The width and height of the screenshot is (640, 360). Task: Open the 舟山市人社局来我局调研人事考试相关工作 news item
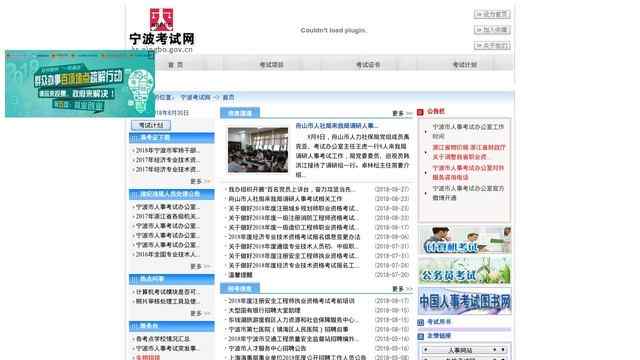tap(285, 199)
